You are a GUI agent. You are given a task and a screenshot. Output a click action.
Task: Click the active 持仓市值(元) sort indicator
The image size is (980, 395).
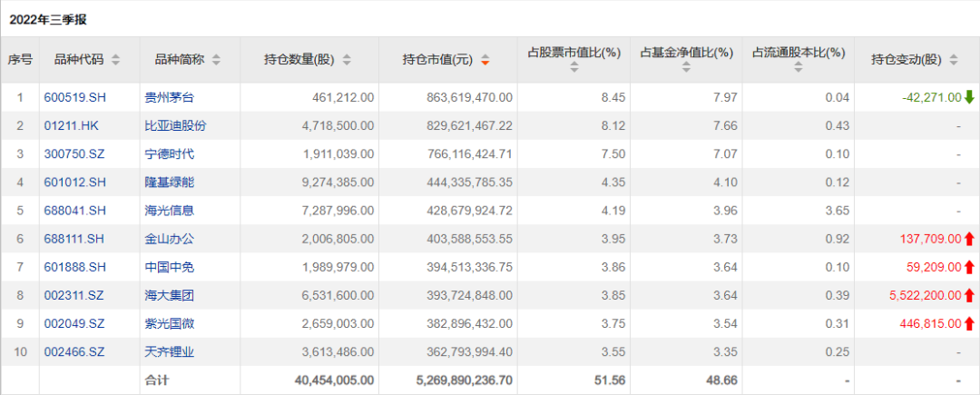[x=485, y=60]
